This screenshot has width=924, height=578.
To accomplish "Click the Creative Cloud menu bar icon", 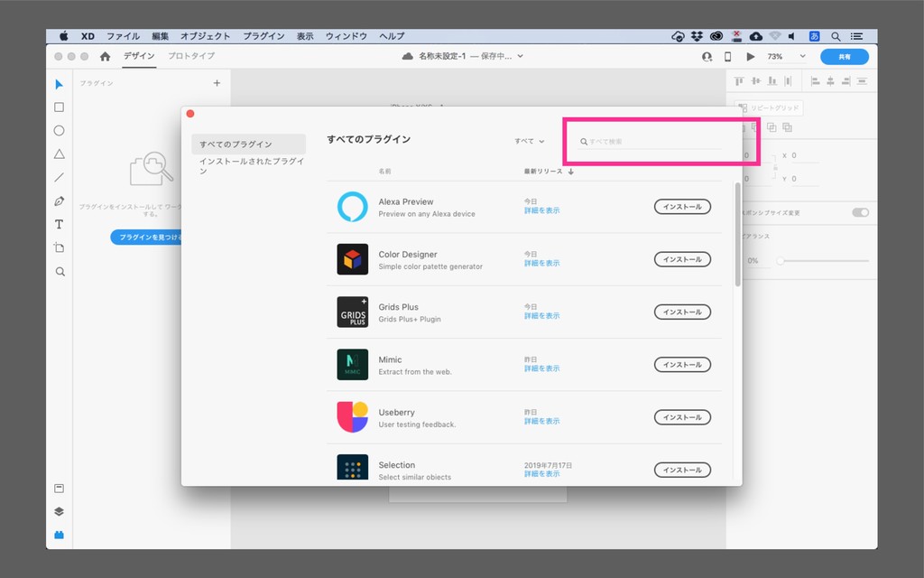I will 716,36.
